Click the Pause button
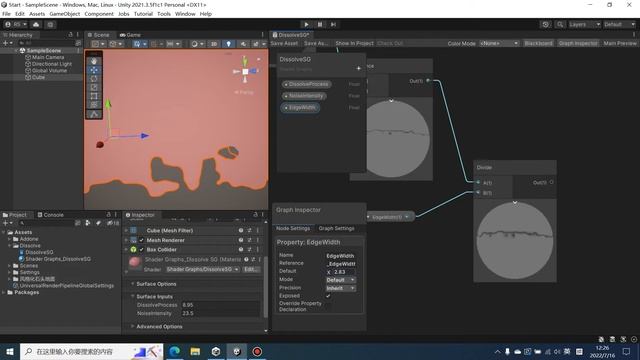 click(320, 24)
